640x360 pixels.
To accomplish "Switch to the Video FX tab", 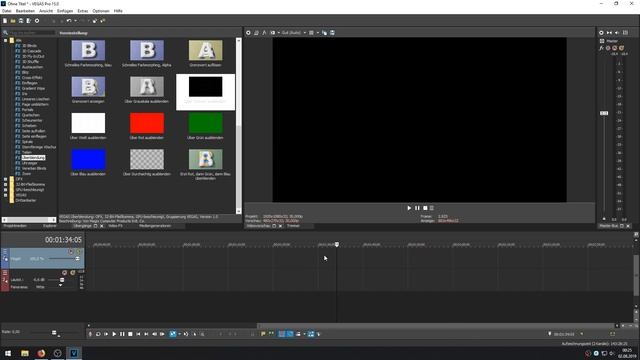I will click(x=116, y=226).
